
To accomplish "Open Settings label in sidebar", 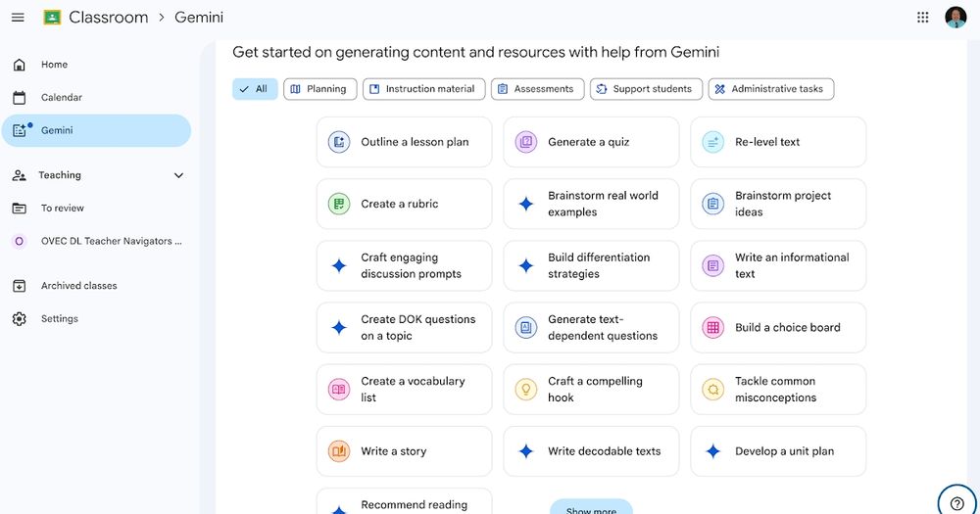I will click(x=60, y=318).
